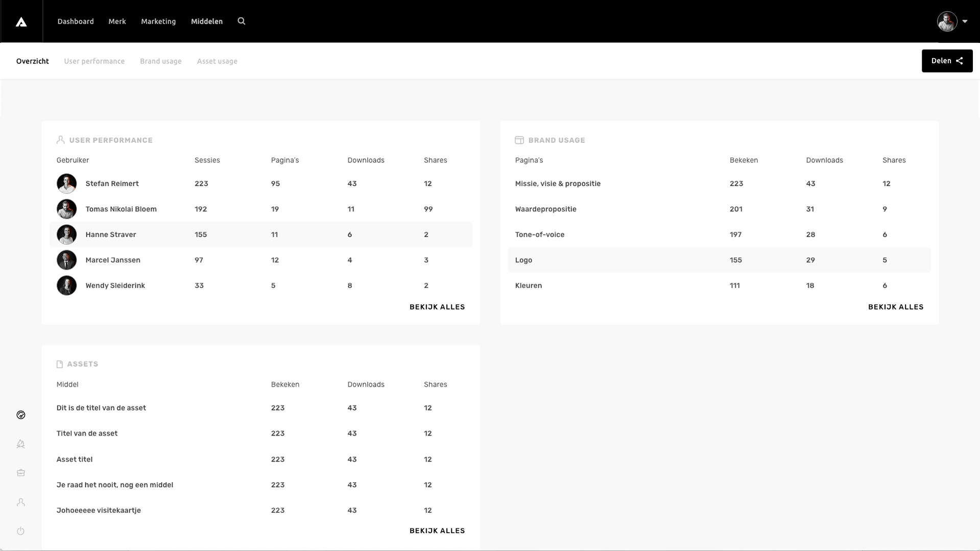Click the triangle logo in top bar
The width and height of the screenshot is (980, 551).
point(21,21)
